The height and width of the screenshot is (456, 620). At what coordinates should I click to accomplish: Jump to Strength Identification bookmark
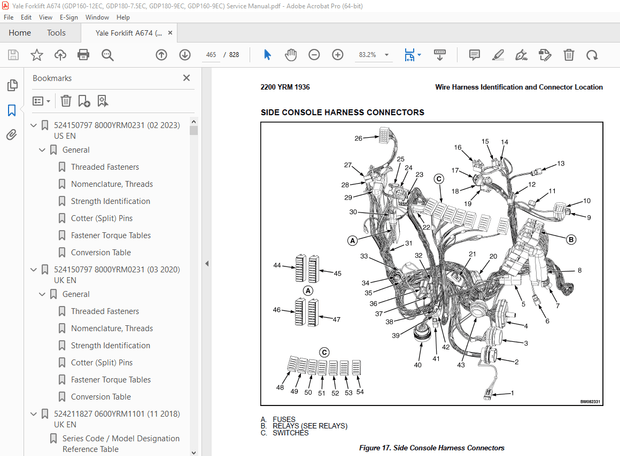click(110, 201)
